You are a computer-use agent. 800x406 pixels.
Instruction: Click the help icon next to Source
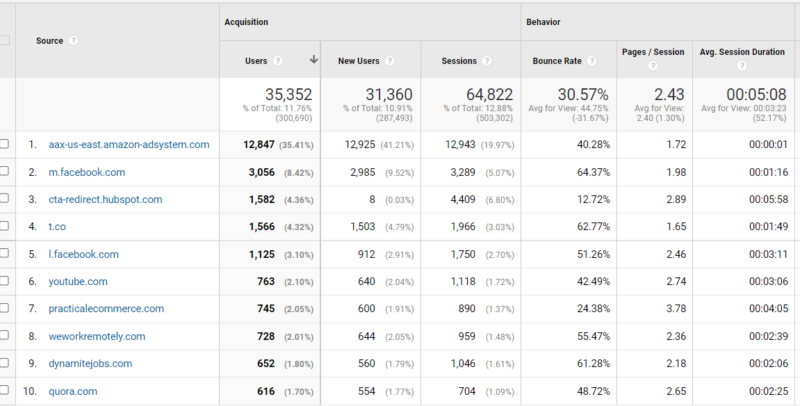tap(73, 40)
